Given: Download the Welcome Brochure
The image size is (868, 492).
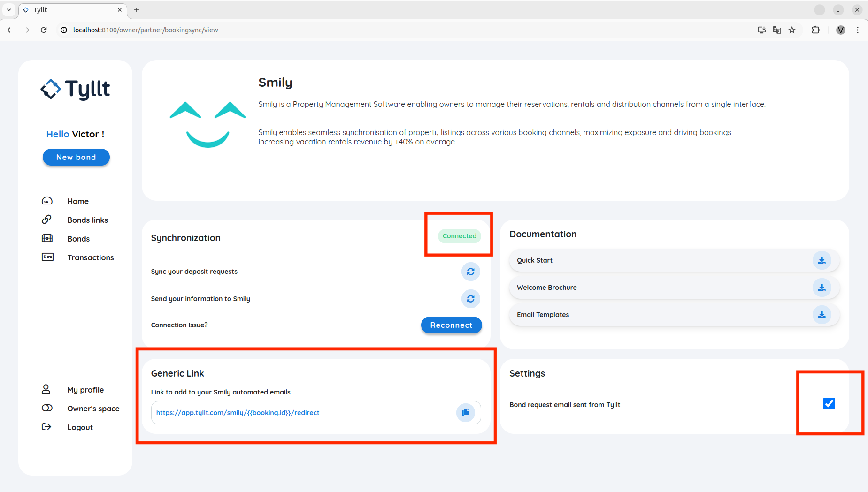Looking at the screenshot, I should pos(822,288).
